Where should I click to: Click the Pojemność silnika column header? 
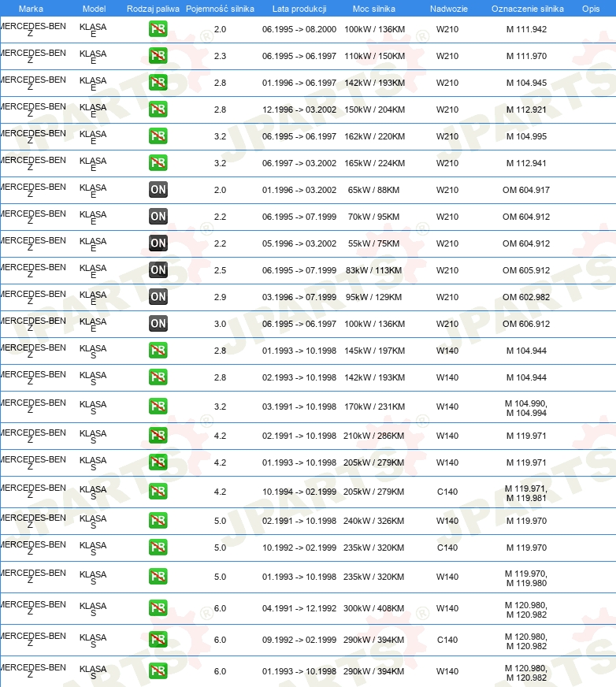220,9
